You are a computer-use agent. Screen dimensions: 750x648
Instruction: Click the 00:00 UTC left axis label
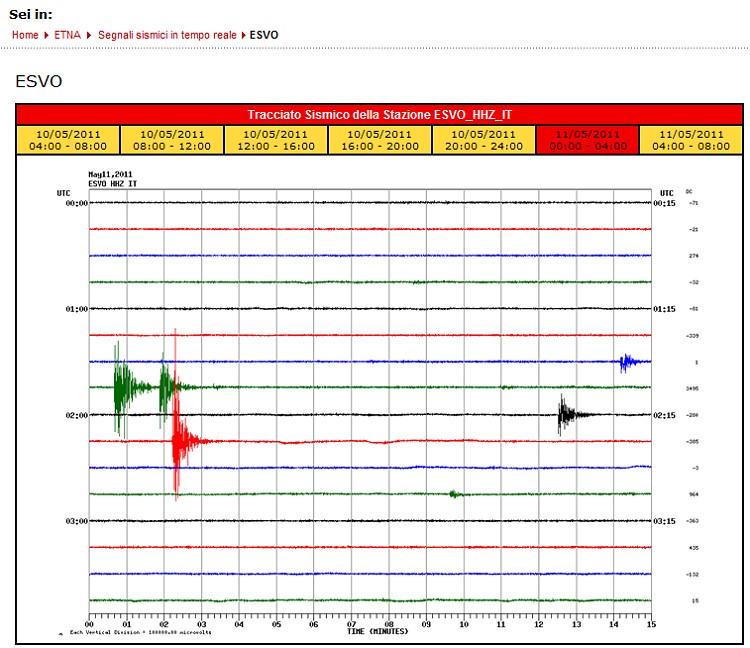[77, 203]
